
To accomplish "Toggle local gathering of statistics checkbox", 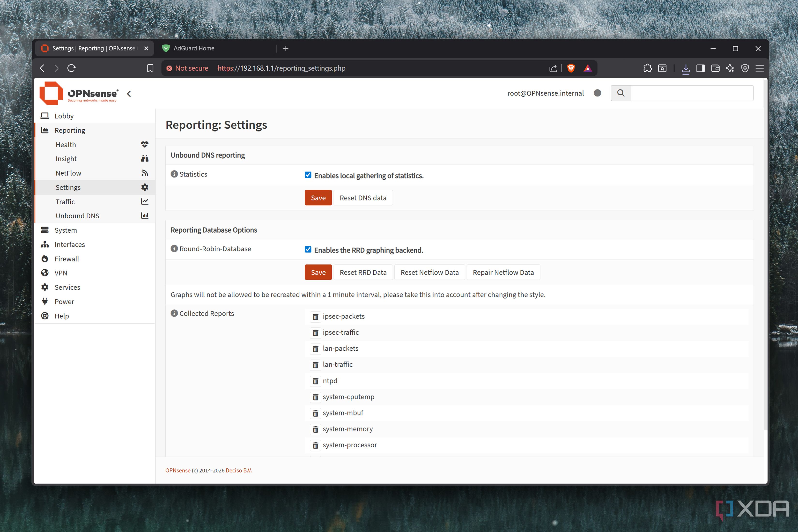I will click(x=308, y=175).
